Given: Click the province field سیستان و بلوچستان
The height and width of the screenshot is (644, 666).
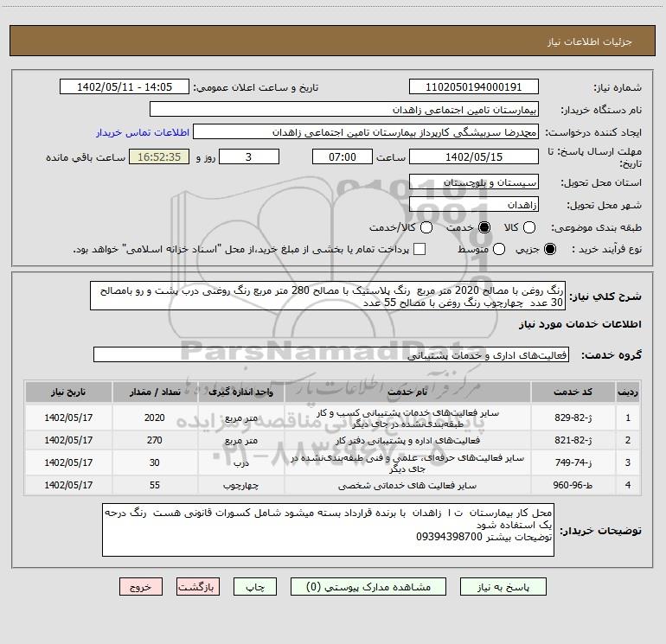Looking at the screenshot, I should (474, 182).
